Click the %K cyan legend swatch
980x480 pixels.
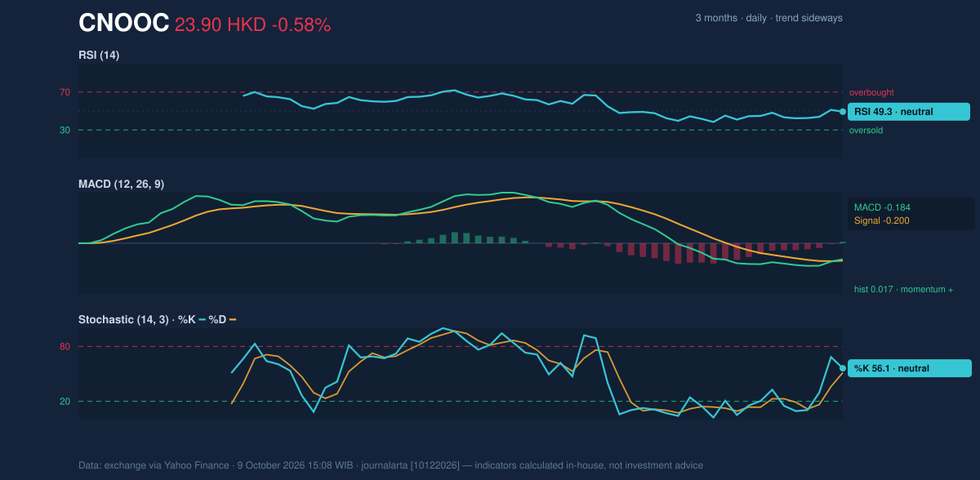(x=203, y=319)
